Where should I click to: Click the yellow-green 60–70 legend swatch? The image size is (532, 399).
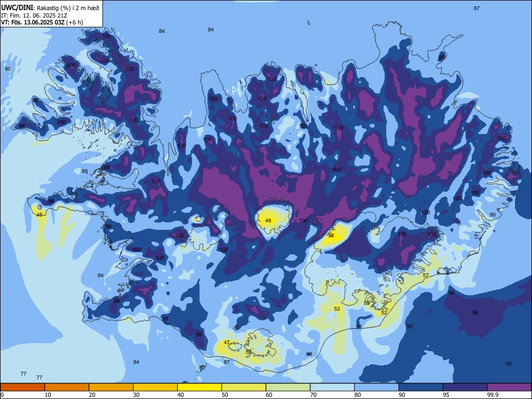288,387
